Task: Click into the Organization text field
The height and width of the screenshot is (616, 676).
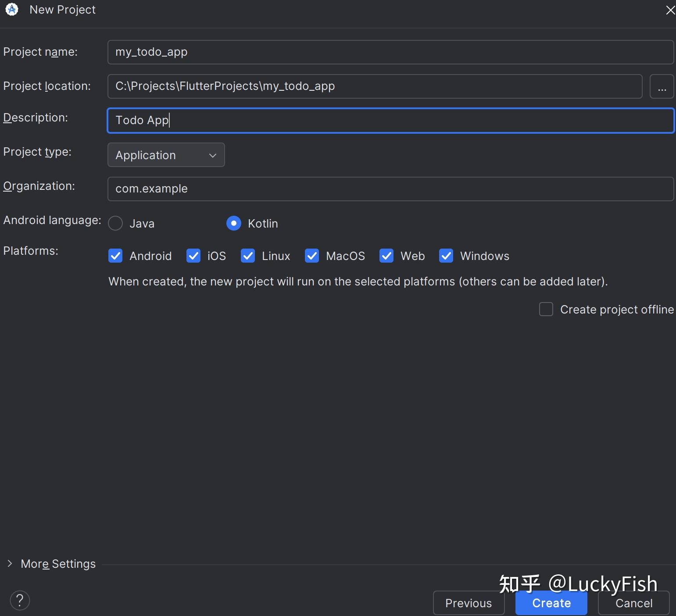Action: click(x=390, y=189)
